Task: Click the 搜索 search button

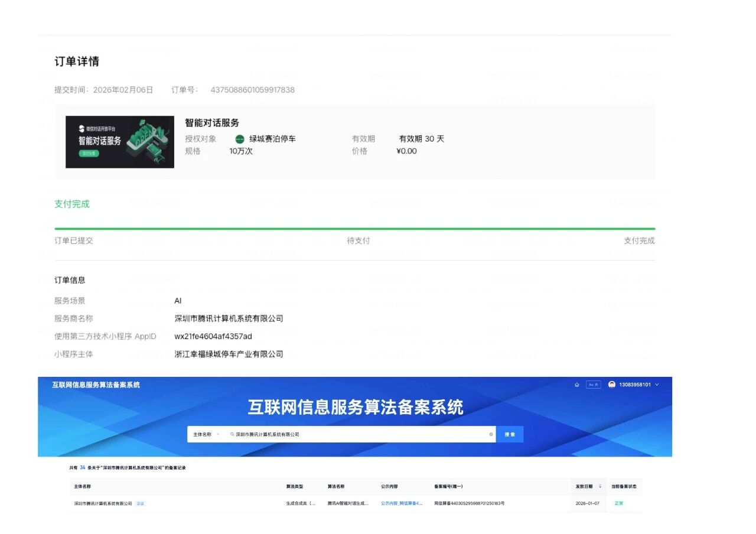Action: coord(510,434)
